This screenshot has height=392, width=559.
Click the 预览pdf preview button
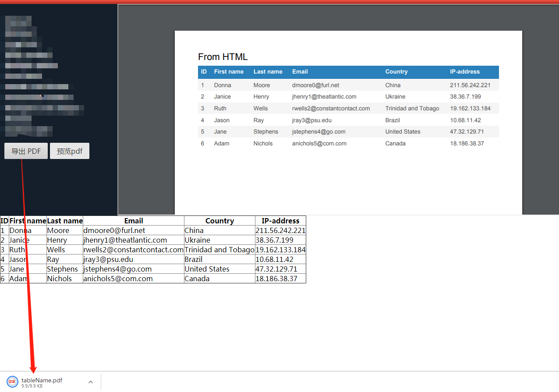[x=70, y=151]
